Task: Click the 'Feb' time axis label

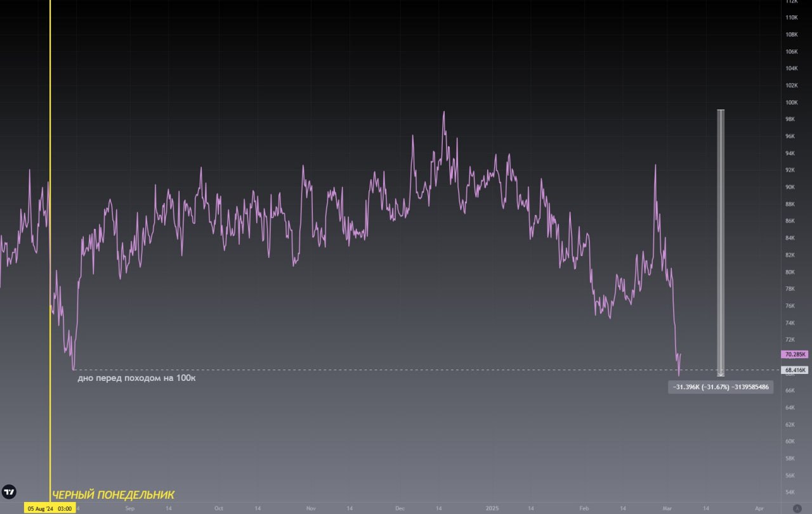Action: 584,508
